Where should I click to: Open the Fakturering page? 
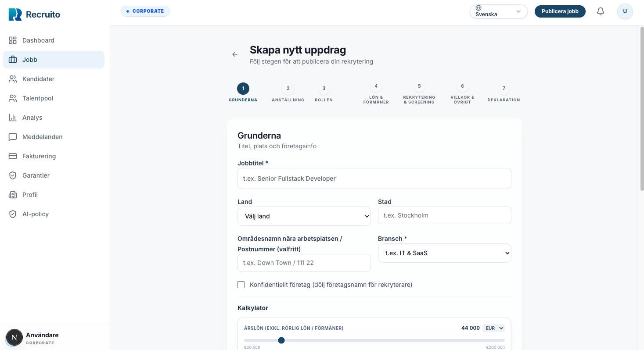pyautogui.click(x=54, y=156)
